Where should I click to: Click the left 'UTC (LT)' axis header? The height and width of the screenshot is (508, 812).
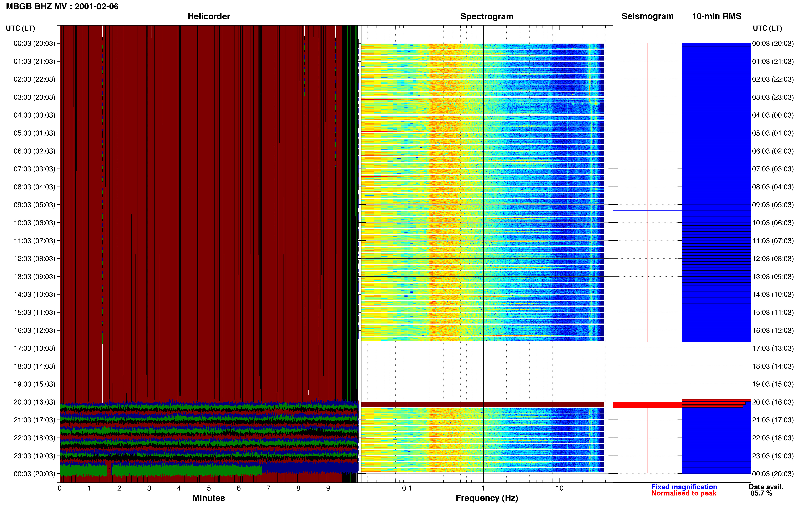pyautogui.click(x=21, y=28)
